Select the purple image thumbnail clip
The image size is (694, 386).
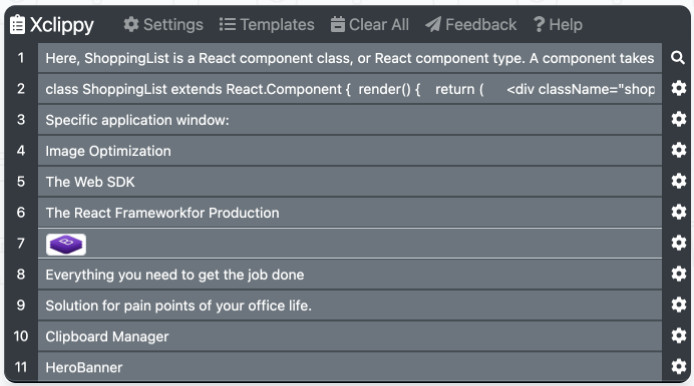click(66, 244)
